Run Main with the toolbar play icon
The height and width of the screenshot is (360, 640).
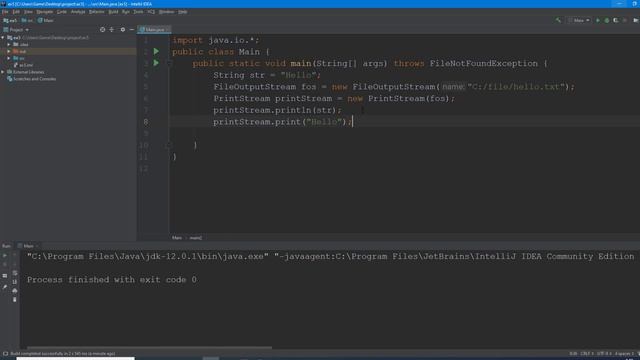[598, 20]
